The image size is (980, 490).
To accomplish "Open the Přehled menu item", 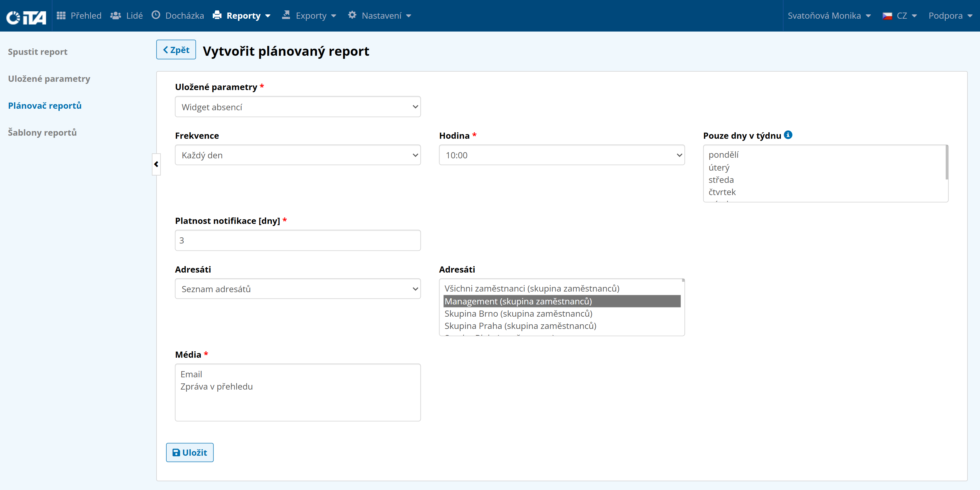I will pyautogui.click(x=79, y=16).
